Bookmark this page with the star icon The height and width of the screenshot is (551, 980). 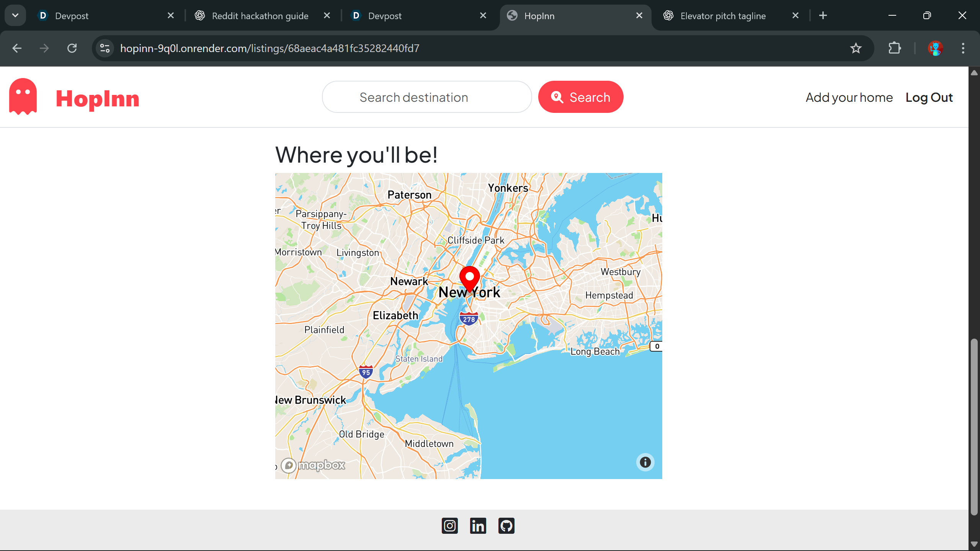pos(856,48)
